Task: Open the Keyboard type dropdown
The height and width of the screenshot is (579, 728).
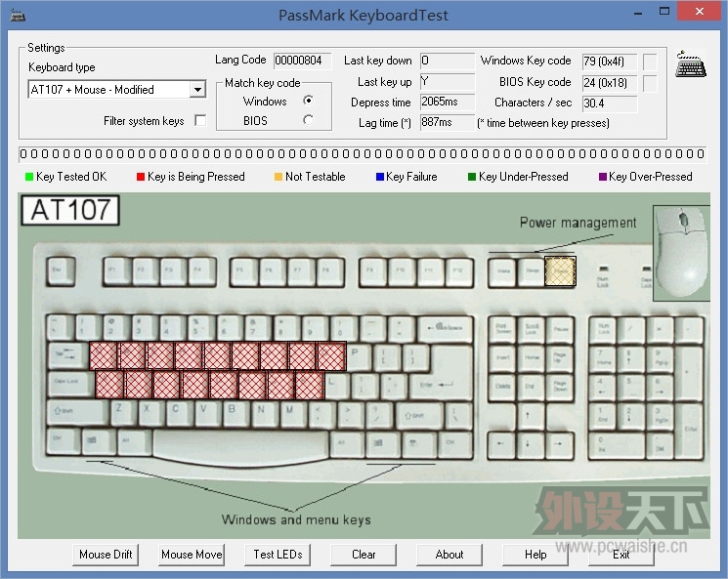Action: 197,89
